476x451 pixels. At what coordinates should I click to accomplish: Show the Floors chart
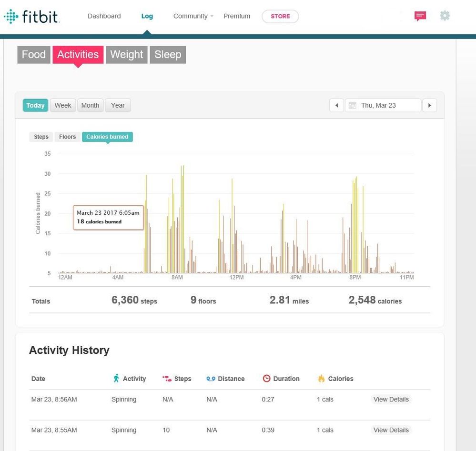click(67, 137)
